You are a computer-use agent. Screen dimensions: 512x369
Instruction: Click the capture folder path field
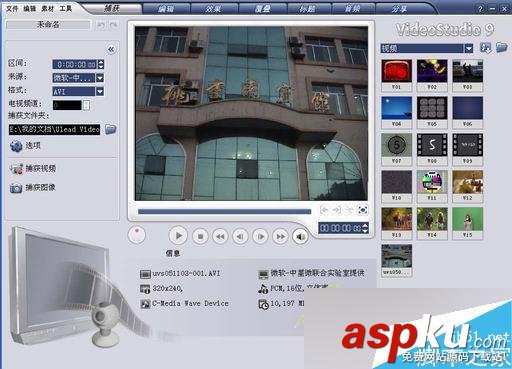[x=54, y=129]
